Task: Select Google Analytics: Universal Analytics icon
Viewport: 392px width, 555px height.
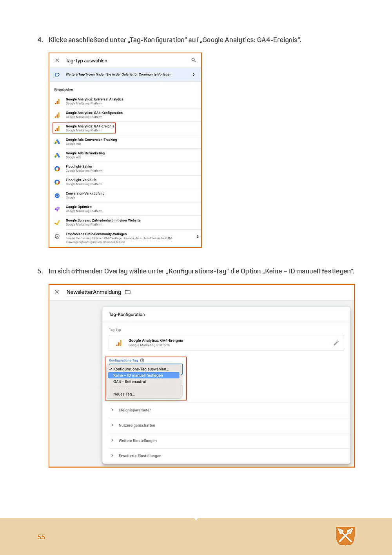Action: click(57, 102)
